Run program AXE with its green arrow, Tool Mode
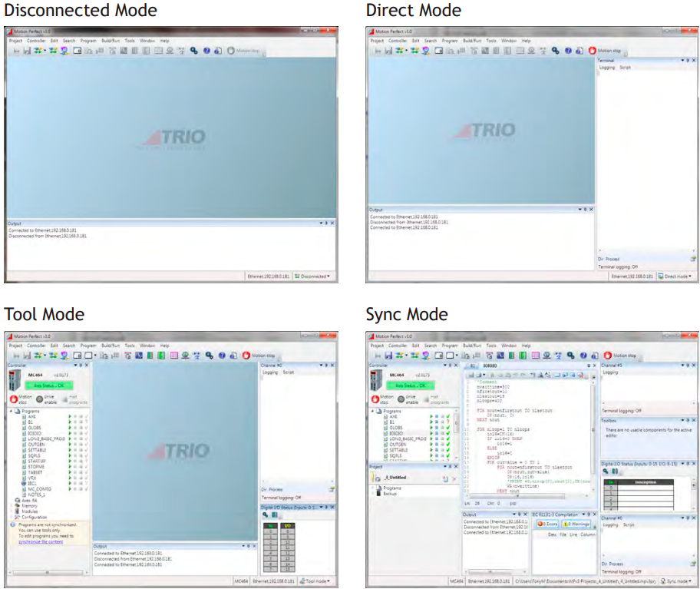700x589 pixels. 70,417
